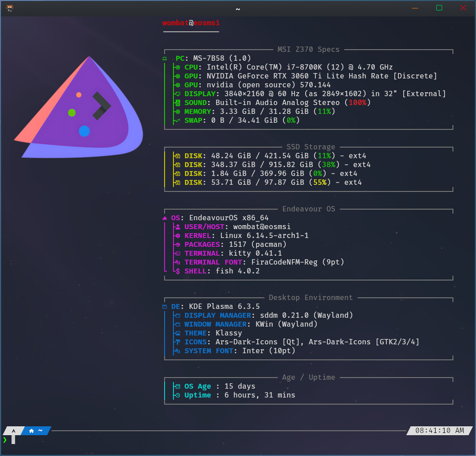Minimize the kitty terminal window

(415, 8)
